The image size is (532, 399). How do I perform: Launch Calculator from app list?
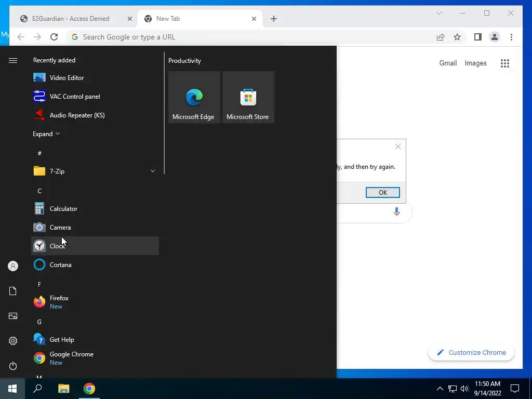pyautogui.click(x=95, y=209)
